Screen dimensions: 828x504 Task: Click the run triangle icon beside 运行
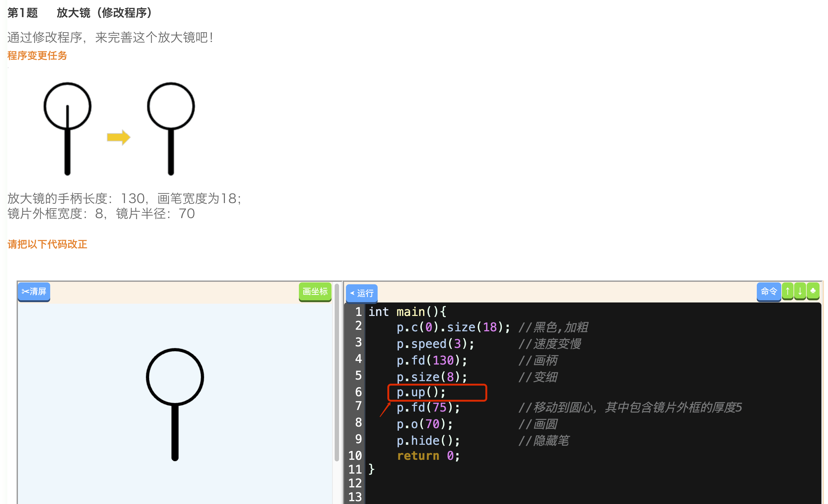pos(352,293)
